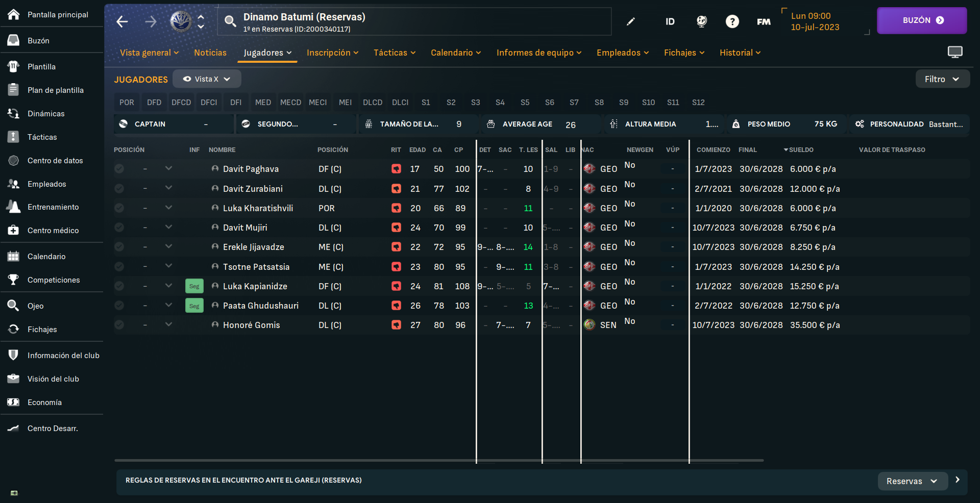The image size is (980, 503).
Task: Expand position chevron for Davit Paghava
Action: point(168,168)
